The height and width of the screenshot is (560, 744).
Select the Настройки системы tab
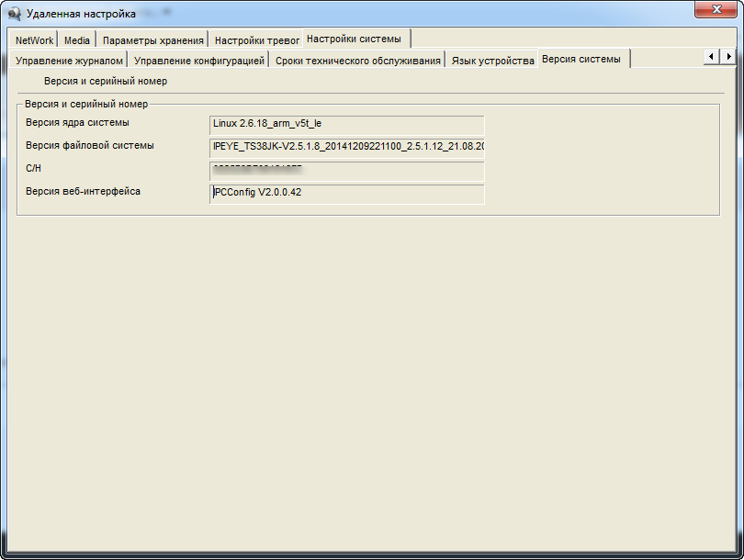tap(354, 39)
